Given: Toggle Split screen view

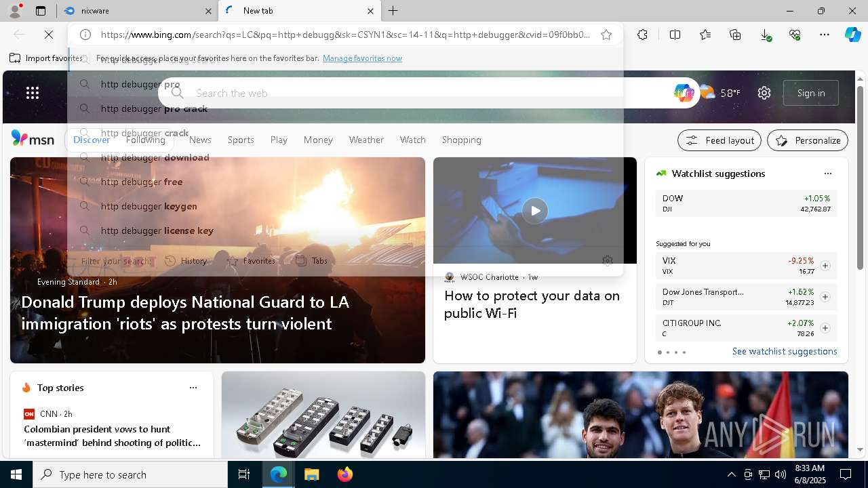Looking at the screenshot, I should click(675, 35).
